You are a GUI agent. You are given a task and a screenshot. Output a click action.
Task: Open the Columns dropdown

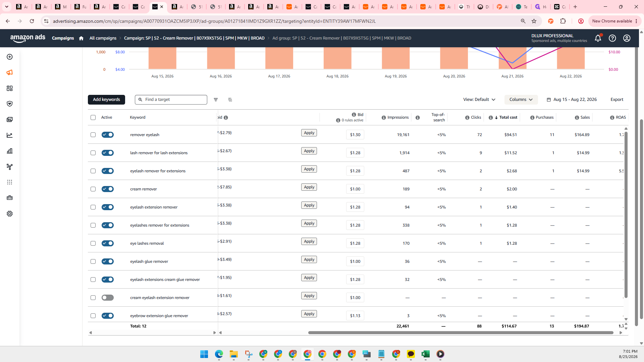coord(521,100)
